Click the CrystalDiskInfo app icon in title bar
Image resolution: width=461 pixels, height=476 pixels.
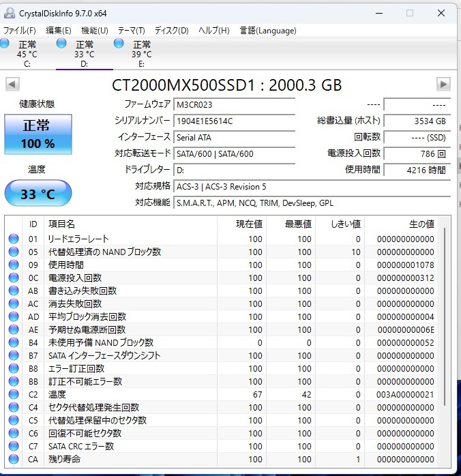point(9,13)
